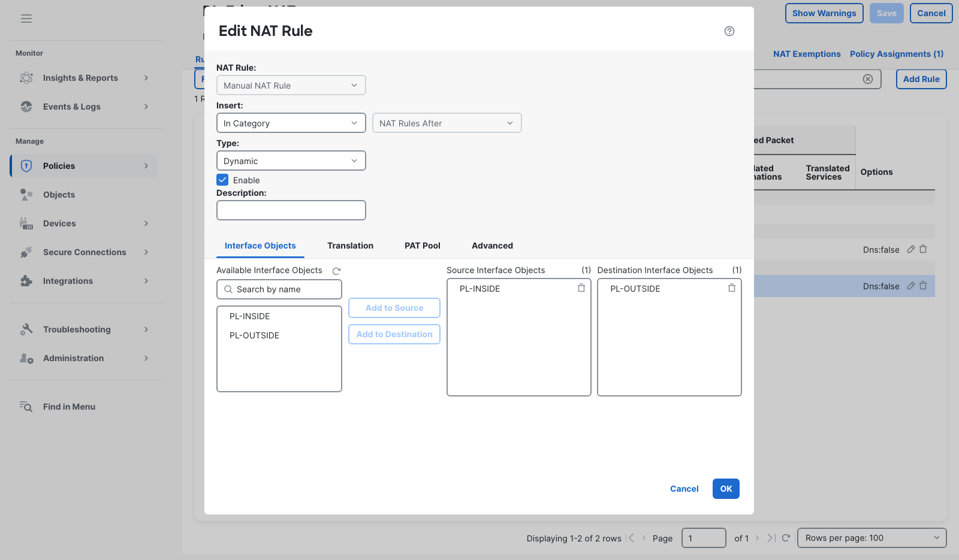Expand the Insights & Reports submenu chevron

(146, 78)
